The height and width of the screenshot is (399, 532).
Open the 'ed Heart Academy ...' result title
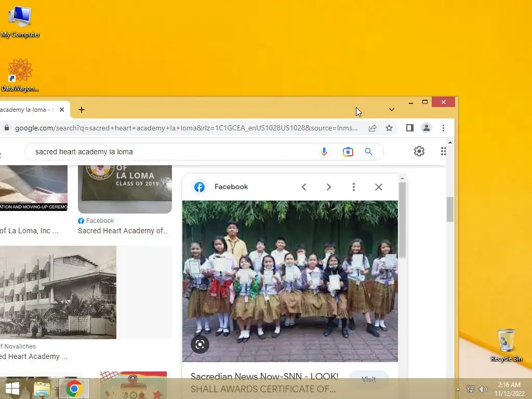click(x=34, y=356)
